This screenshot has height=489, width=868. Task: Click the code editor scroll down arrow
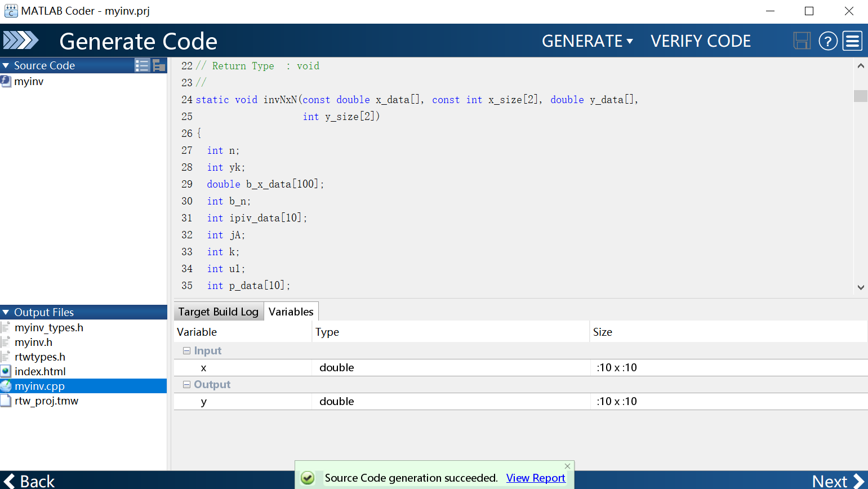[x=861, y=287]
